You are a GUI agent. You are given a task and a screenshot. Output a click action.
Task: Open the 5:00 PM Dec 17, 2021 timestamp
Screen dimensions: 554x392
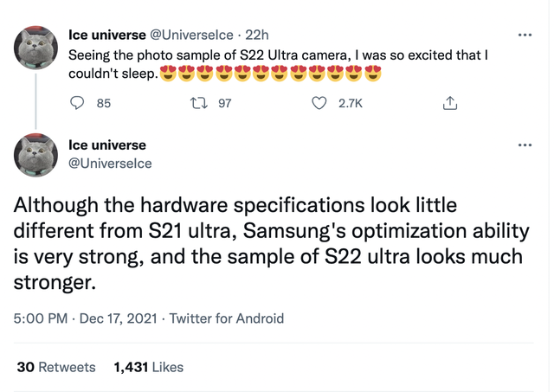tap(86, 318)
